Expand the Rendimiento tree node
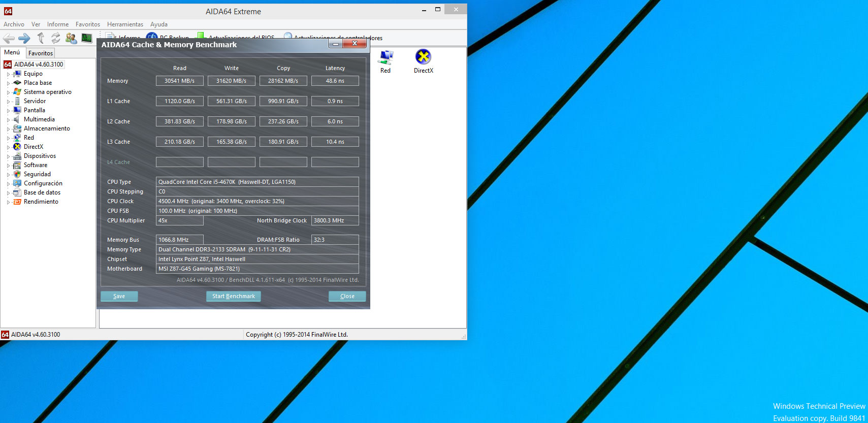Viewport: 868px width, 423px height. (x=8, y=202)
